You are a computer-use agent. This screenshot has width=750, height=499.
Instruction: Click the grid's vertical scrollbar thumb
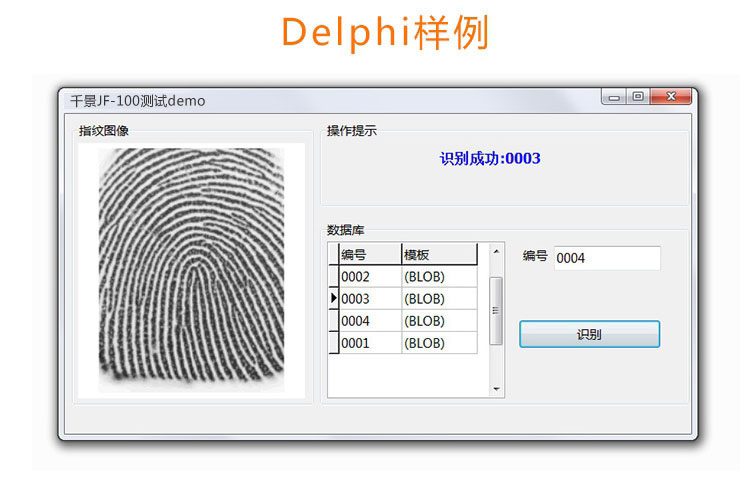point(496,310)
